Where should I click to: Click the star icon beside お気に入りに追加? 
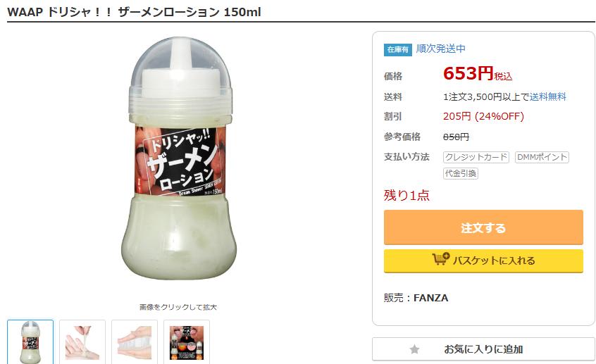pyautogui.click(x=414, y=349)
